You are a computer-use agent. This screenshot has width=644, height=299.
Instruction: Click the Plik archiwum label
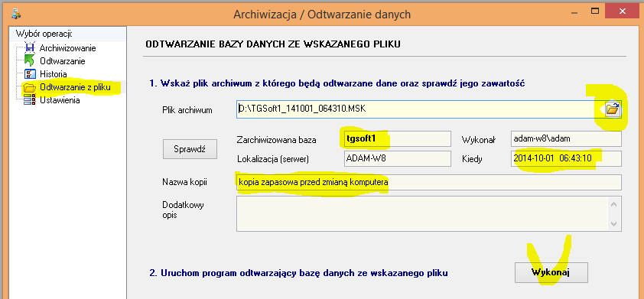187,110
